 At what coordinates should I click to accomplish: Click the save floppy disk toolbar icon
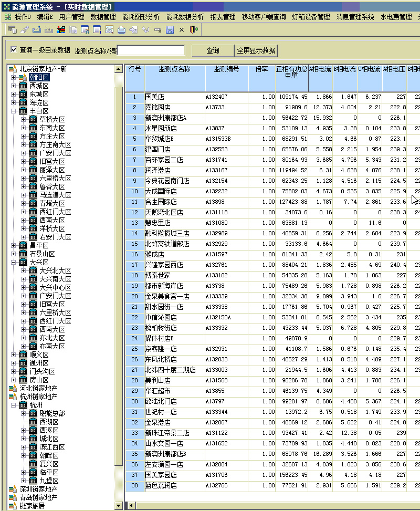tap(170, 30)
